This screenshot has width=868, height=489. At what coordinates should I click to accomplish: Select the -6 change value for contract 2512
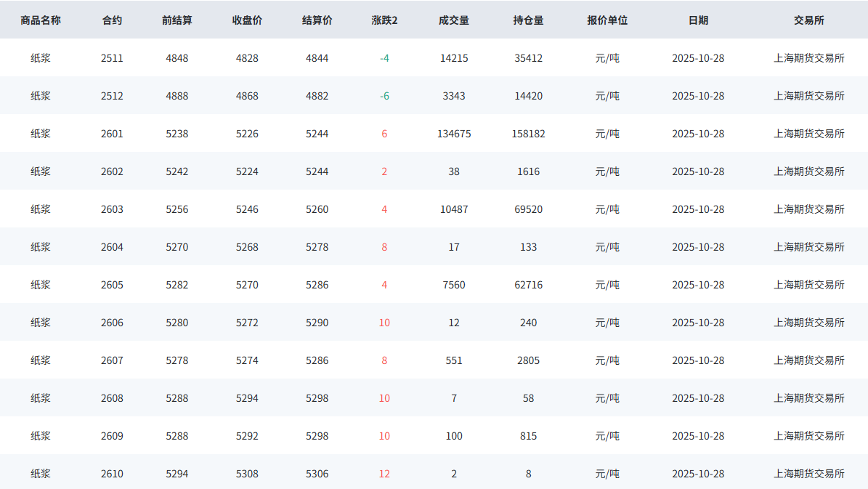click(x=384, y=96)
